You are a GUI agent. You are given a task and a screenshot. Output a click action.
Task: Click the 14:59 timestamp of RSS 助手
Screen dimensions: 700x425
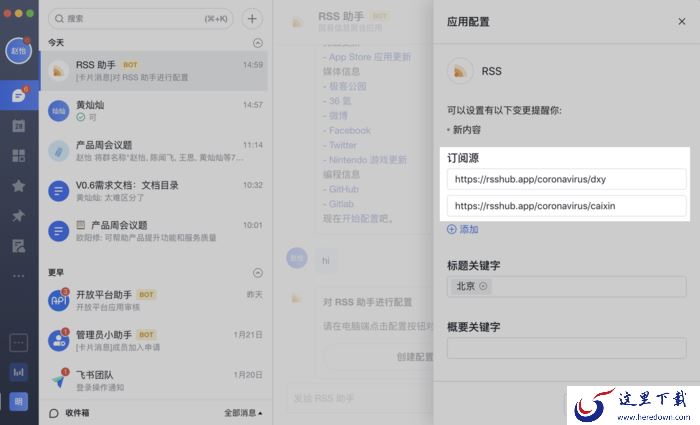(x=253, y=65)
